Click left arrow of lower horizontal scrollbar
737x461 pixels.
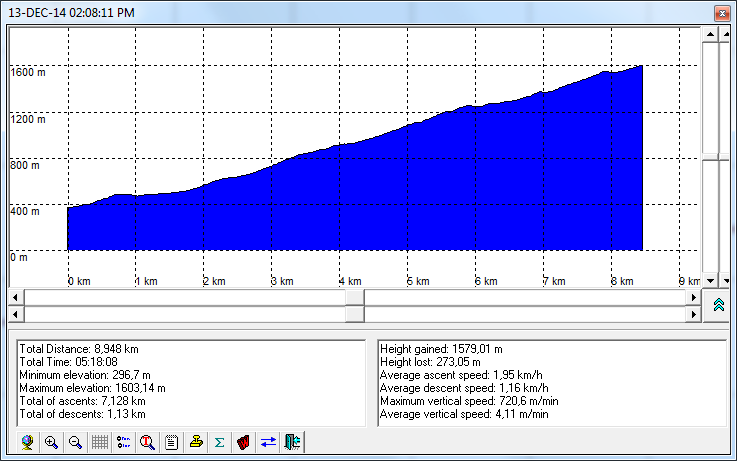pos(15,314)
